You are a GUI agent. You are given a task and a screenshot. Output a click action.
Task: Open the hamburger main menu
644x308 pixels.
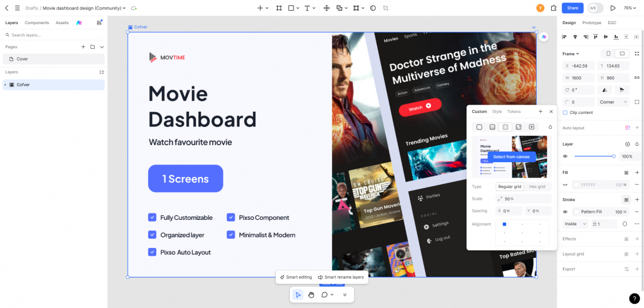[x=17, y=8]
